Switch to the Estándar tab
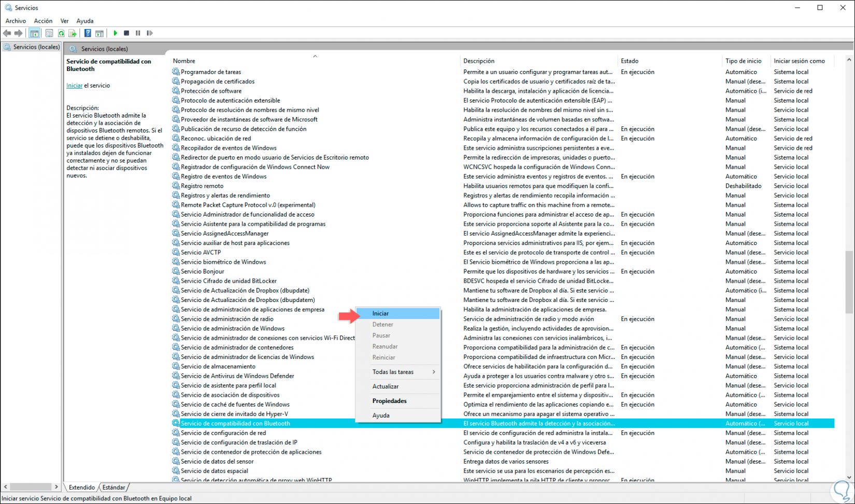 tap(113, 487)
